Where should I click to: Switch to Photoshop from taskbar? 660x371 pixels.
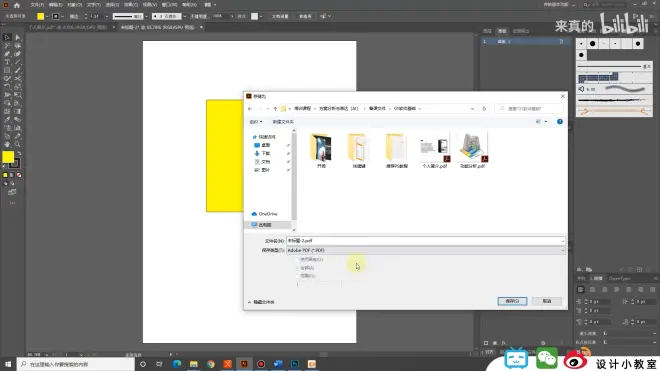click(295, 364)
